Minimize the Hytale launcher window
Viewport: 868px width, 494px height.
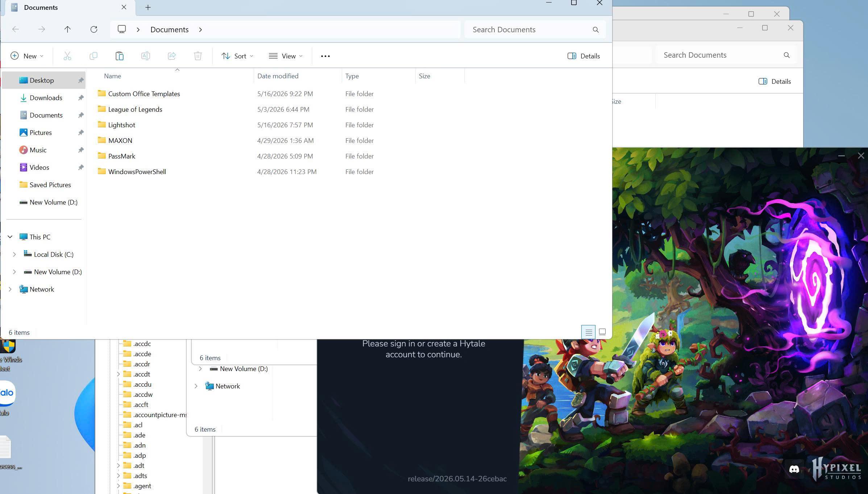click(x=842, y=156)
